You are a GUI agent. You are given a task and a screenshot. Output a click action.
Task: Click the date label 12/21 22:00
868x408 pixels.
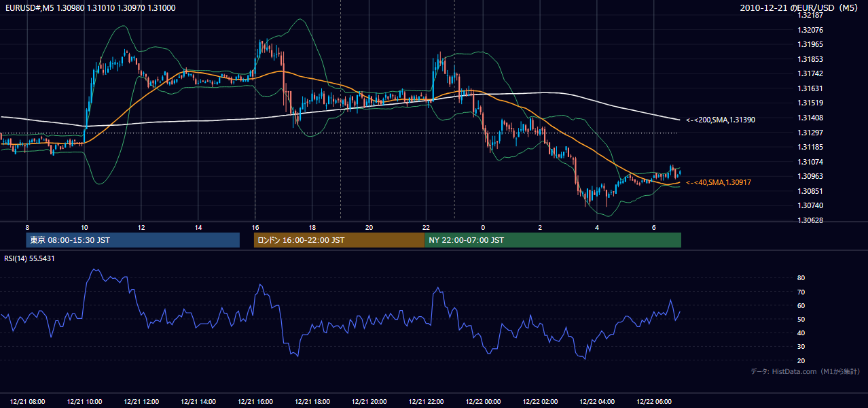pos(427,401)
